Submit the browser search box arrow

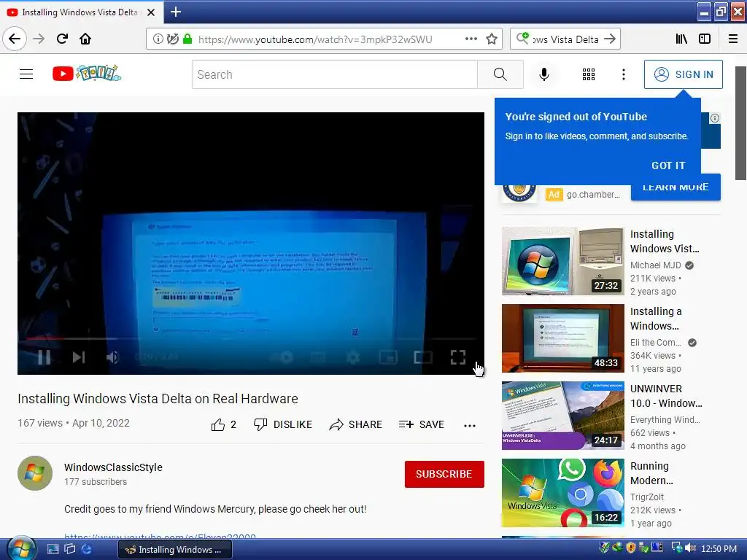click(x=610, y=39)
